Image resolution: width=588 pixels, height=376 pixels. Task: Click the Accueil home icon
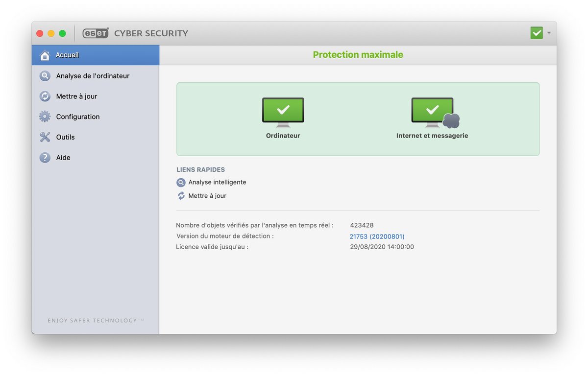click(x=45, y=55)
